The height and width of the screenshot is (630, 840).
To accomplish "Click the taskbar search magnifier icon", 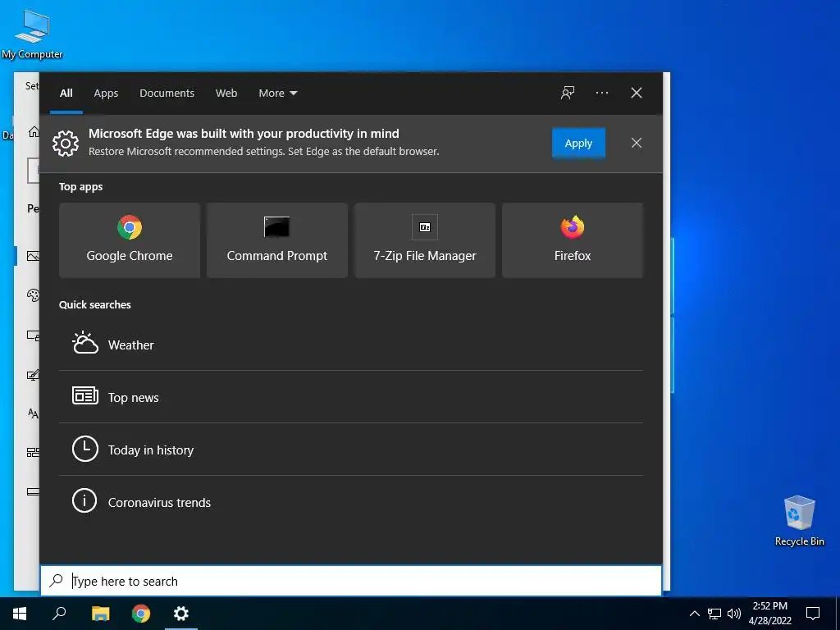I will tap(59, 614).
